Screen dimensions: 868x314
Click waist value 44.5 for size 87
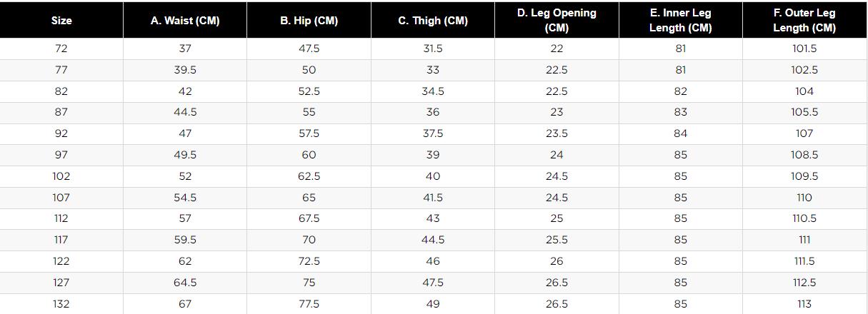[x=185, y=112]
